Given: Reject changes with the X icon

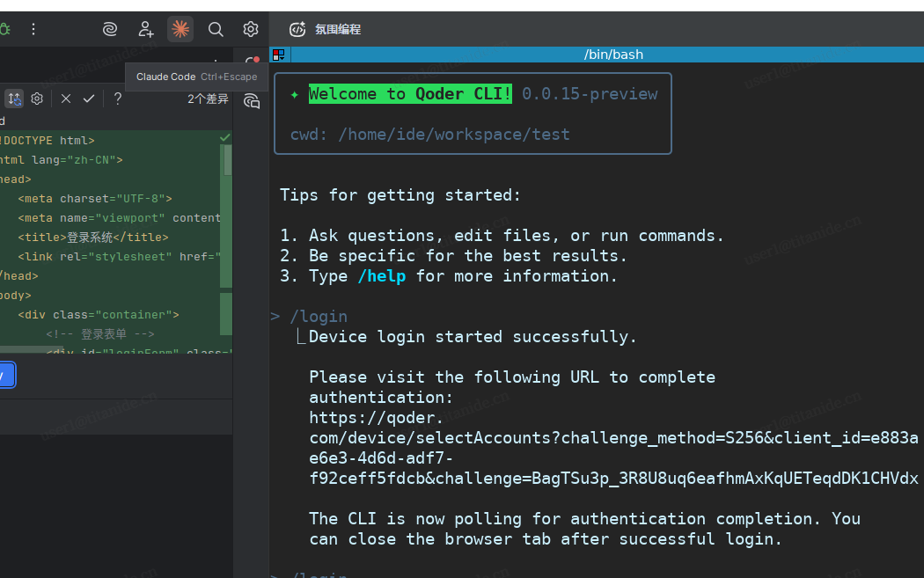Looking at the screenshot, I should point(66,99).
